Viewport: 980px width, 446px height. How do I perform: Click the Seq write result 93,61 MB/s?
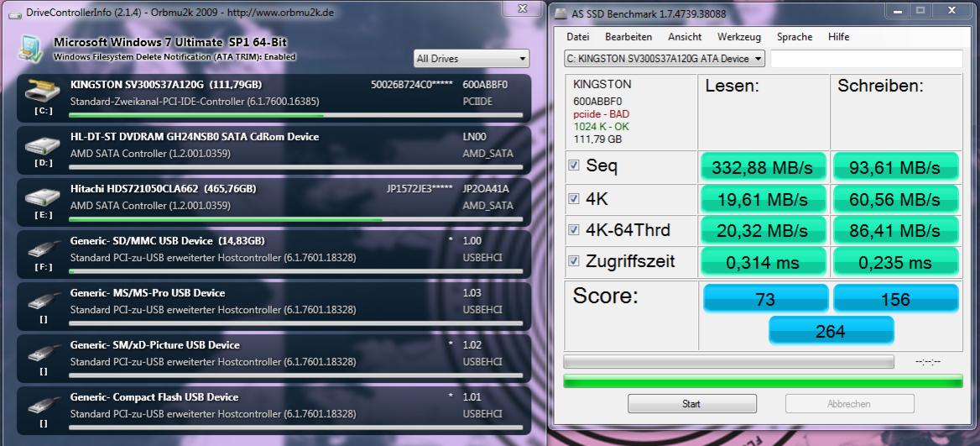click(895, 167)
